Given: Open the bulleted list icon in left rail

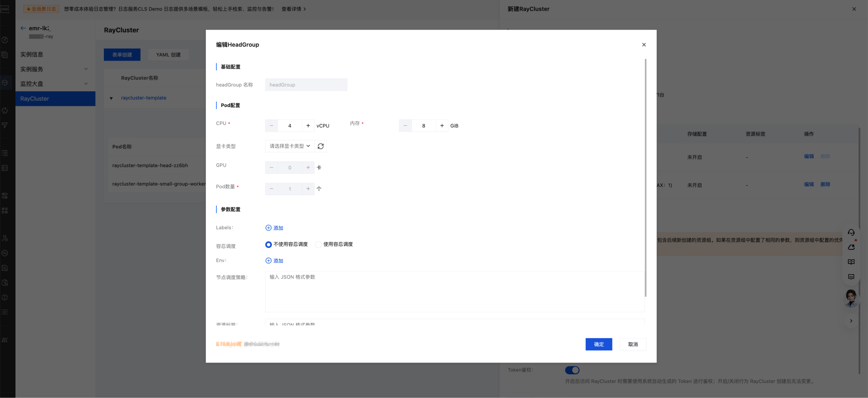Looking at the screenshot, I should coord(5,153).
